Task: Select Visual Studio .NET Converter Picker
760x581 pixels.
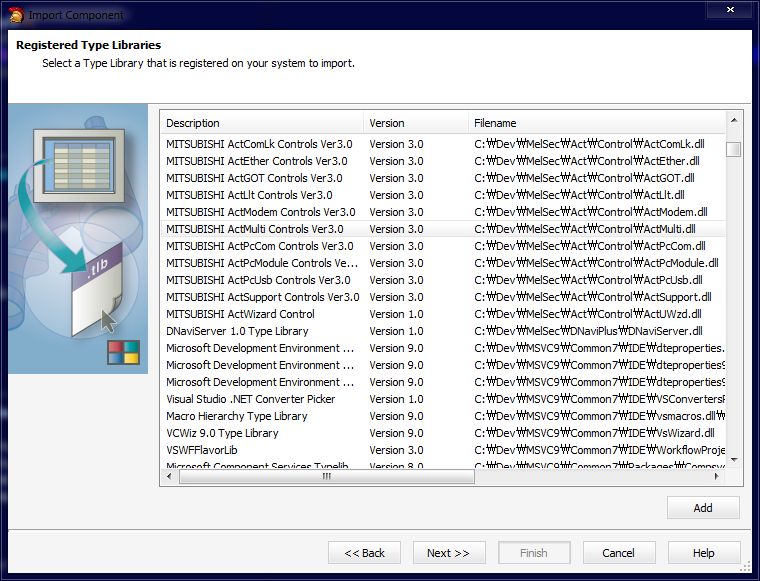Action: click(x=250, y=399)
